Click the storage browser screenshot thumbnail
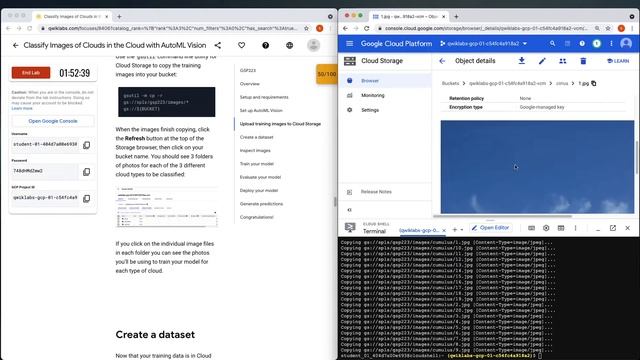The height and width of the screenshot is (360, 640). 167,207
